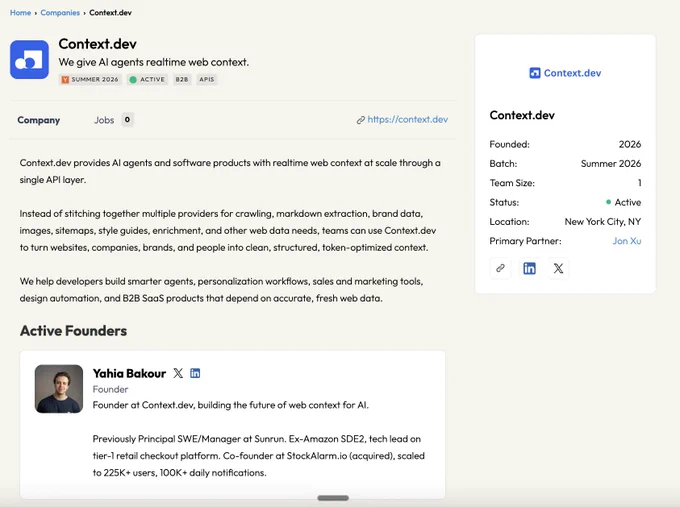Open Primary Partner Jon Xu link
This screenshot has width=680, height=507.
tap(627, 241)
